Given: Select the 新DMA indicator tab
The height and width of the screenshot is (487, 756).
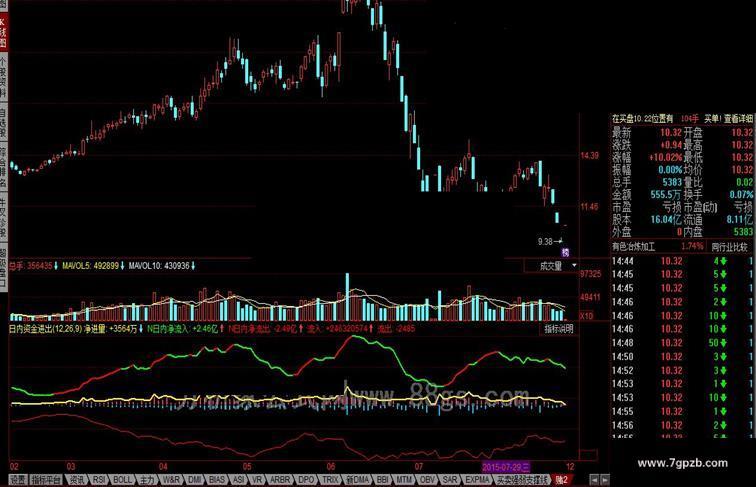Looking at the screenshot, I should point(358,480).
